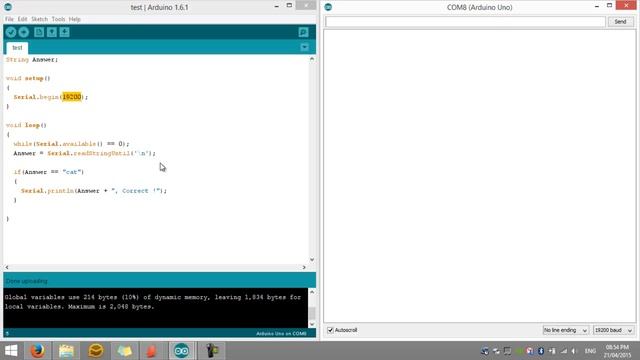Click the Upload arrow toolbar icon
640x360 pixels.
coord(24,32)
